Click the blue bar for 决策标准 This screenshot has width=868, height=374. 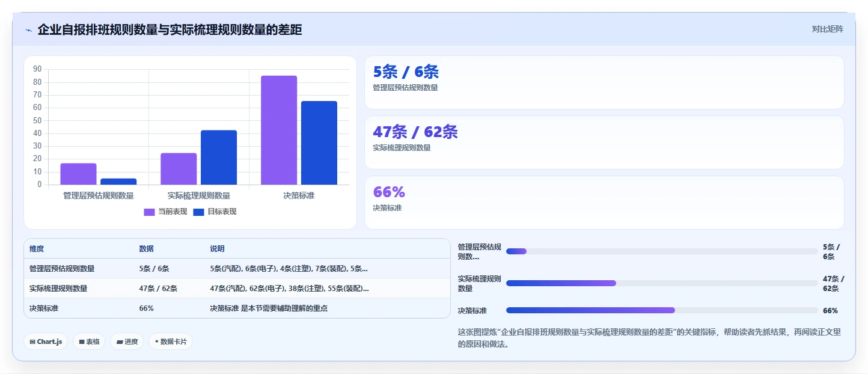[319, 143]
